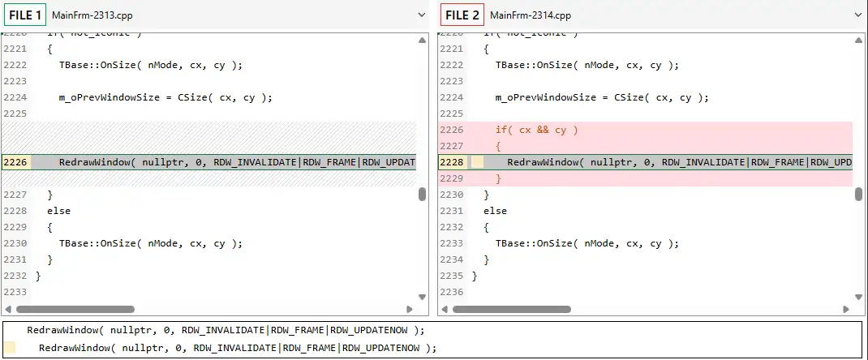Open the FILE 1 file selector dropdown chevron
The image size is (868, 360).
tap(420, 15)
